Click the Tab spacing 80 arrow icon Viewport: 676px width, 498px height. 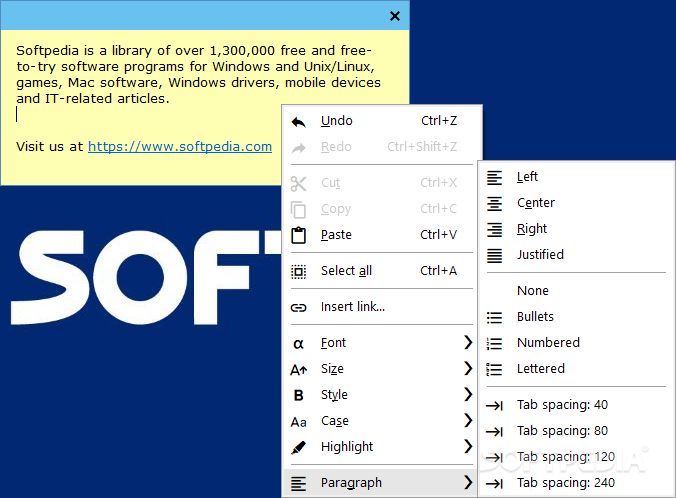(494, 432)
